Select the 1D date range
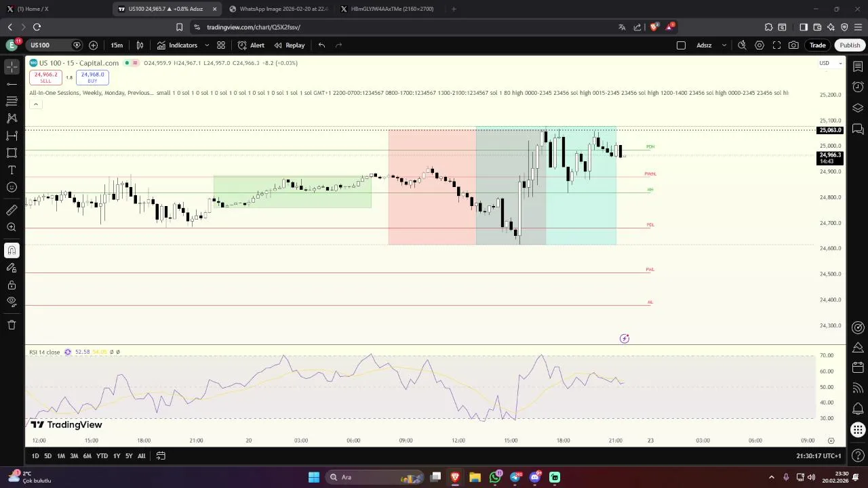Screen dimensions: 868x488 [35, 456]
